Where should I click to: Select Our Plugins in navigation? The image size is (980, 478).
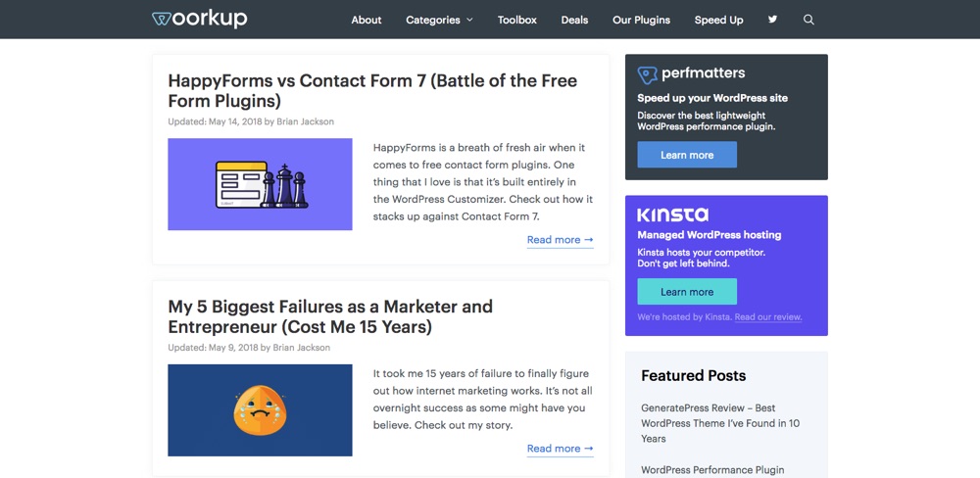point(641,20)
